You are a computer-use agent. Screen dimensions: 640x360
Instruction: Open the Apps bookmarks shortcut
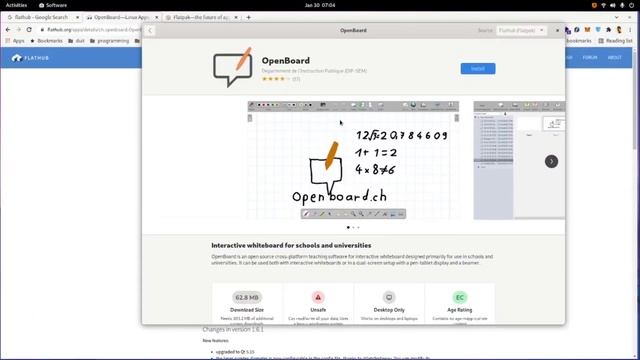15,41
